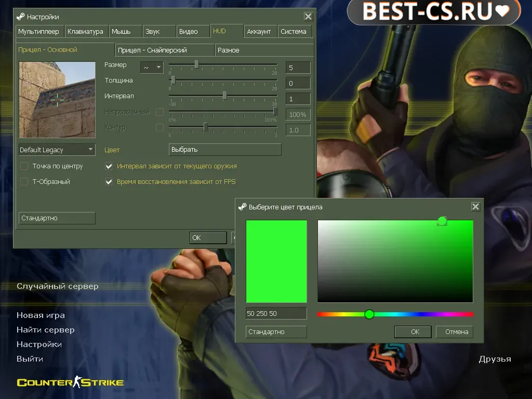Open Настройки from the main menu
Image resolution: width=532 pixels, height=399 pixels.
(39, 344)
